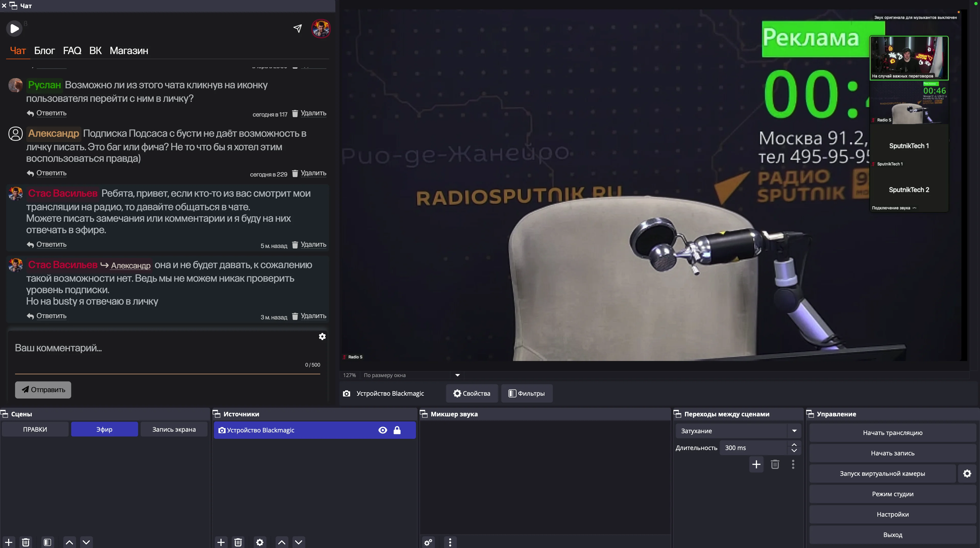Open advanced audio properties gears icon
The height and width of the screenshot is (548, 980).
pyautogui.click(x=428, y=542)
